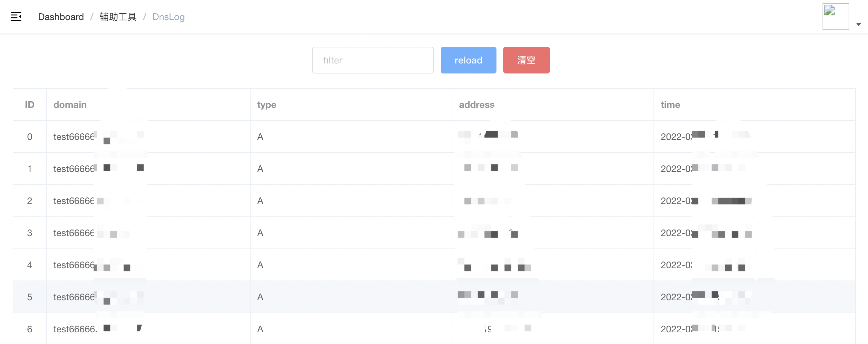Select the time column header
This screenshot has height=344, width=868.
754,105
